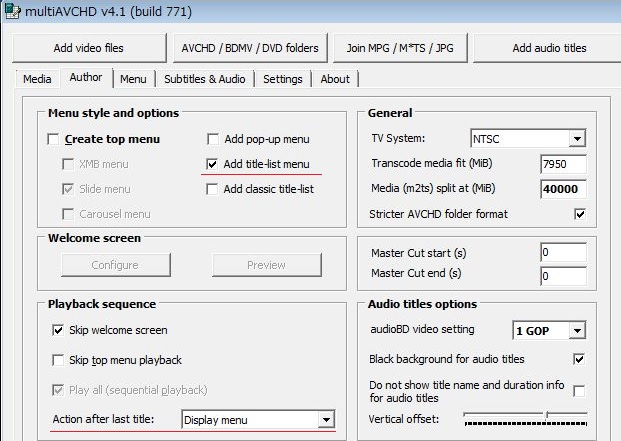This screenshot has height=441, width=621.
Task: Click Media split at field 40000
Action: (x=563, y=189)
